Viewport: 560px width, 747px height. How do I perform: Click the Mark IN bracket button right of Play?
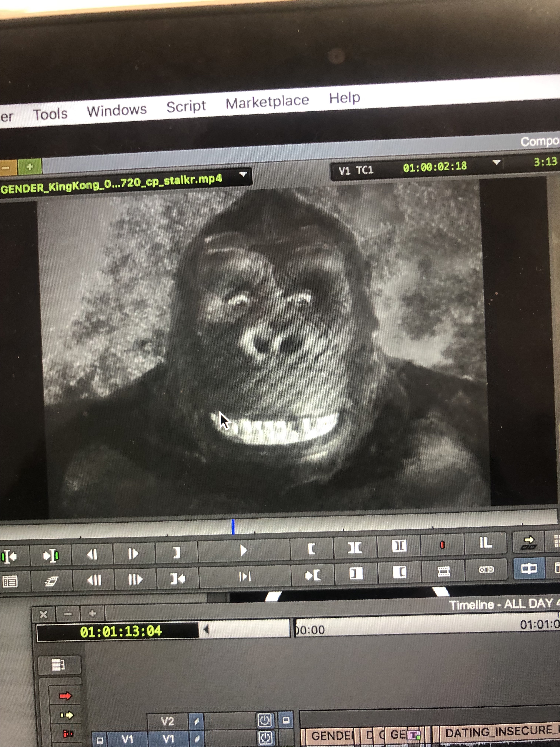[x=312, y=549]
